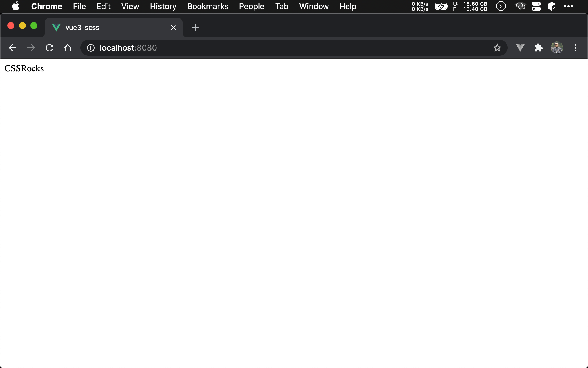This screenshot has height=368, width=588.
Task: Open the Chrome three-dot menu
Action: click(x=575, y=48)
